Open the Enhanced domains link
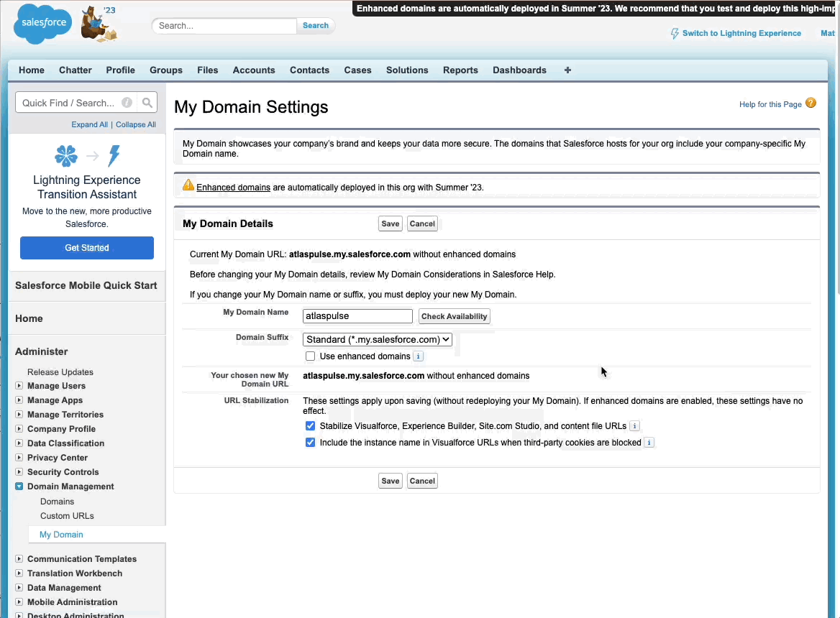 233,188
